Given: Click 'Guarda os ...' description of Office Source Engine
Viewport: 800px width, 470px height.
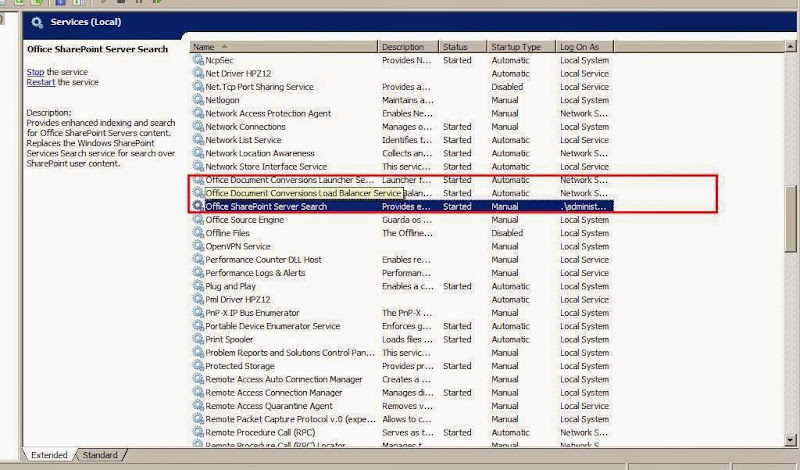Looking at the screenshot, I should click(x=407, y=219).
